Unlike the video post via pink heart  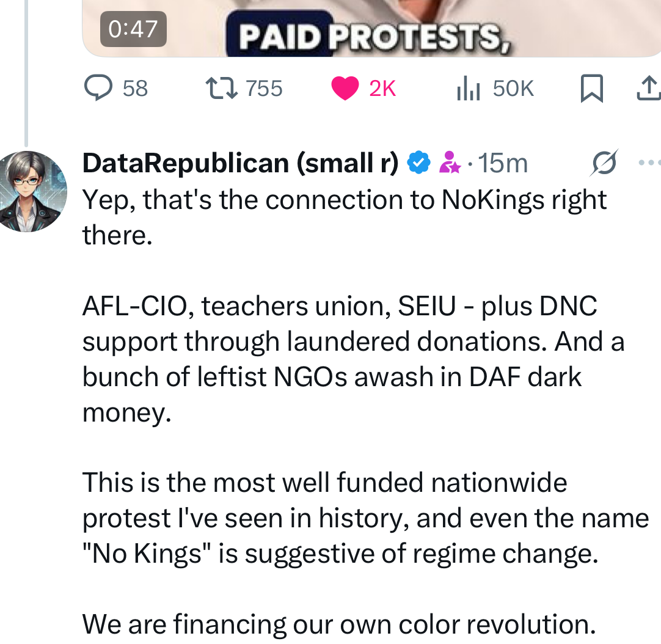tap(345, 89)
